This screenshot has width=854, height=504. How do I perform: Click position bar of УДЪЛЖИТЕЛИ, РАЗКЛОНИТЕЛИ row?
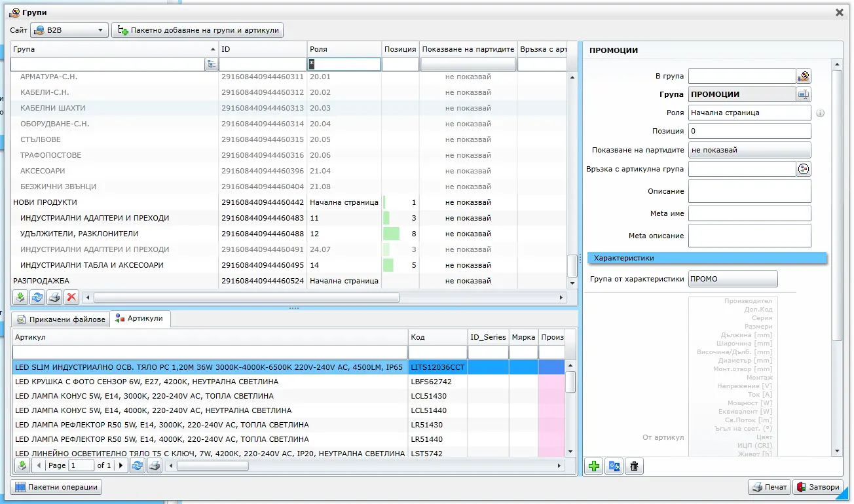391,234
